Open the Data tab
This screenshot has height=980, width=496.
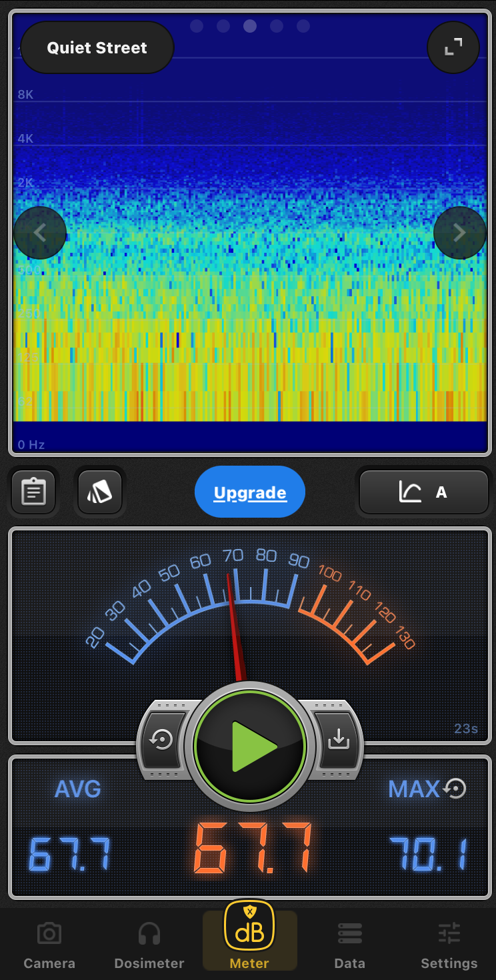point(350,946)
